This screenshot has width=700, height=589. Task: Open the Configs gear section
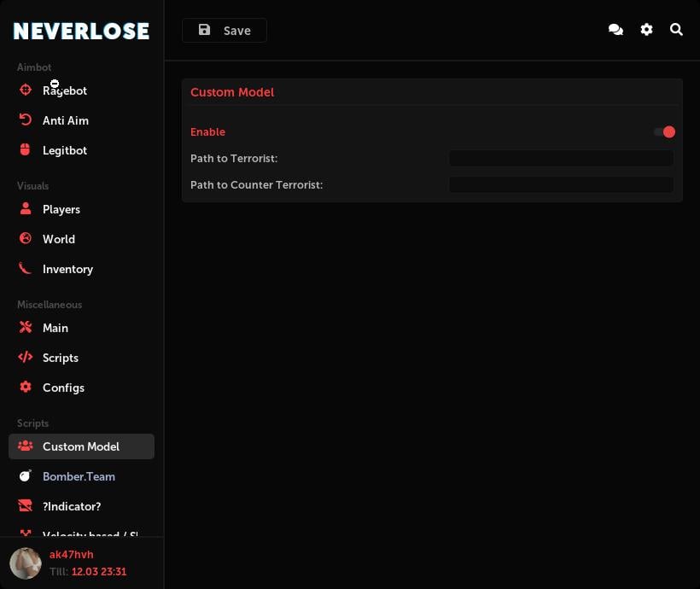point(26,388)
